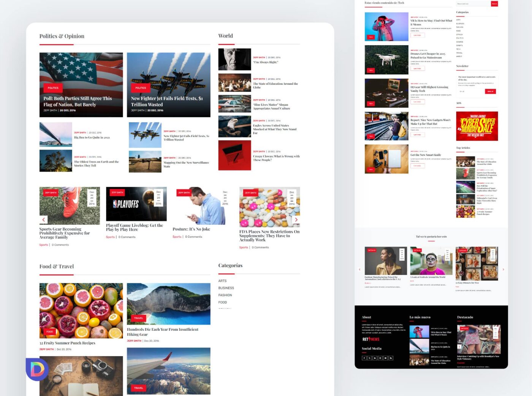Screen dimensions: 532x396
Task: Open 'Interview: Catching Up with Brooklyn's' footer article
Action: coord(478,358)
